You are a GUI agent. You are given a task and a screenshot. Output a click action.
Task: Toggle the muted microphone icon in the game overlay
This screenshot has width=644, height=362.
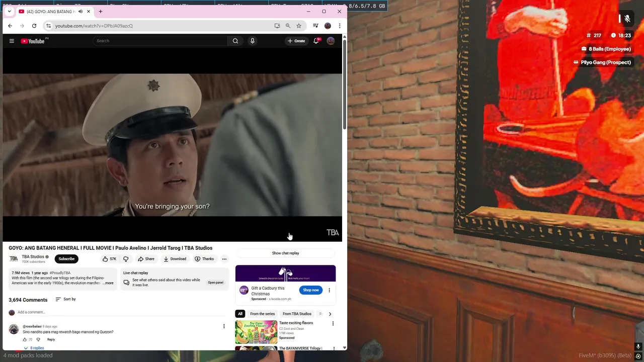tap(627, 19)
